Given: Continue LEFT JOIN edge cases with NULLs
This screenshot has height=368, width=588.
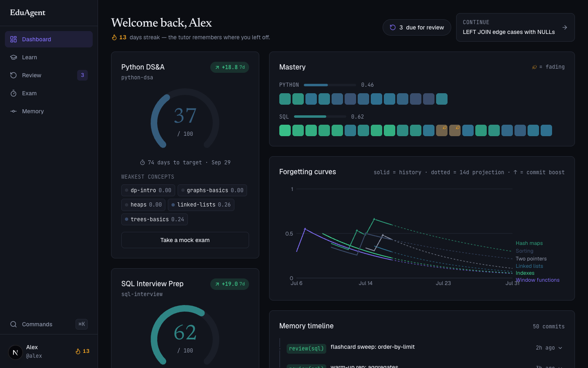Looking at the screenshot, I should [515, 27].
